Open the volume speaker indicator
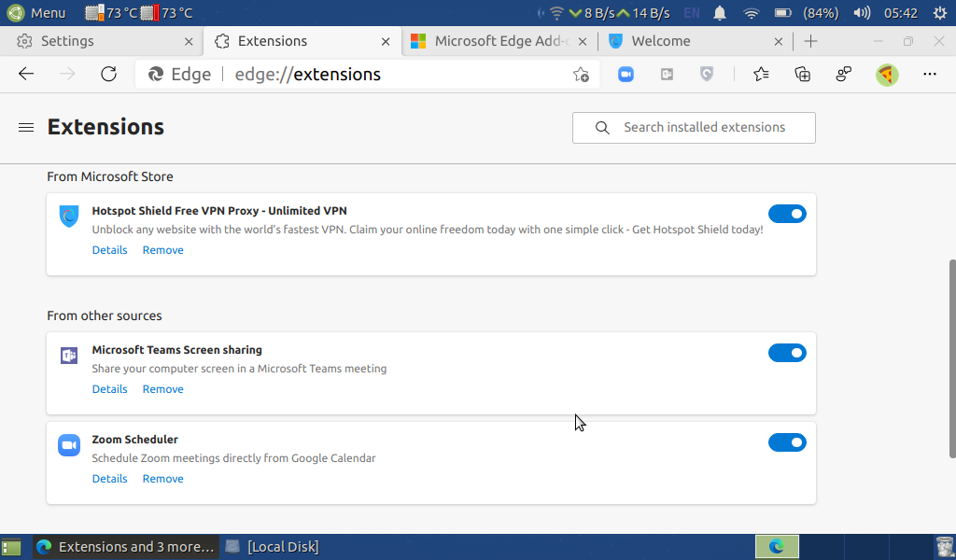Viewport: 956px width, 560px height. click(x=862, y=13)
